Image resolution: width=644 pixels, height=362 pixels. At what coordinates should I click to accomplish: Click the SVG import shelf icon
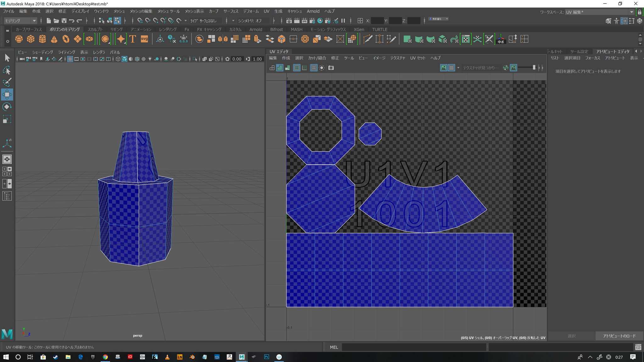click(x=144, y=39)
